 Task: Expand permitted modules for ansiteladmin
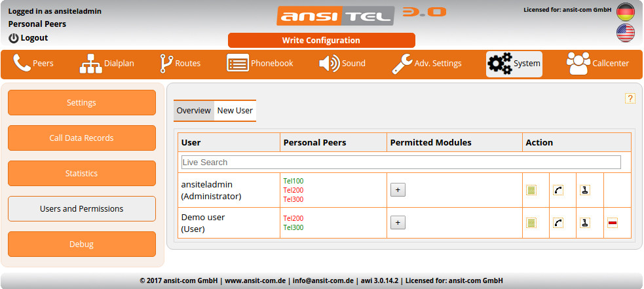tap(398, 190)
